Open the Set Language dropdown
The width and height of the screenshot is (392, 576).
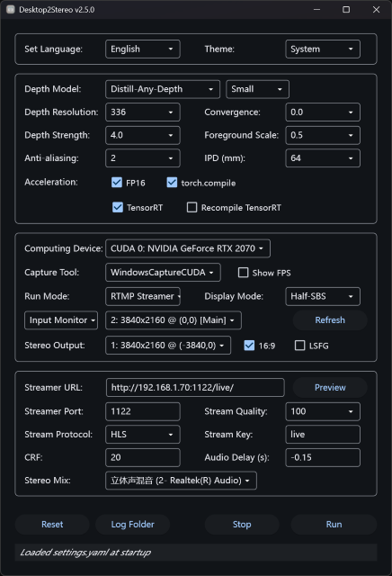pyautogui.click(x=143, y=49)
